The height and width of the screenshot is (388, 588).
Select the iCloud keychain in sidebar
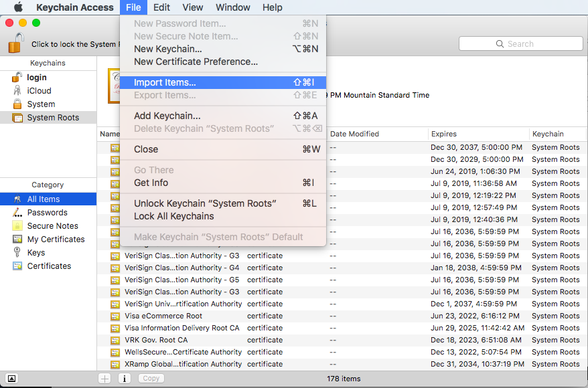click(39, 91)
